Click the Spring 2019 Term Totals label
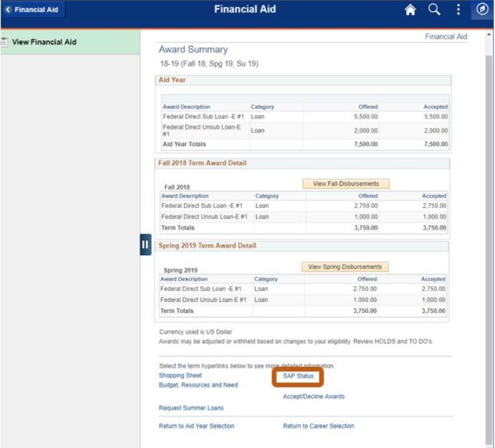This screenshot has width=495, height=448. [177, 311]
